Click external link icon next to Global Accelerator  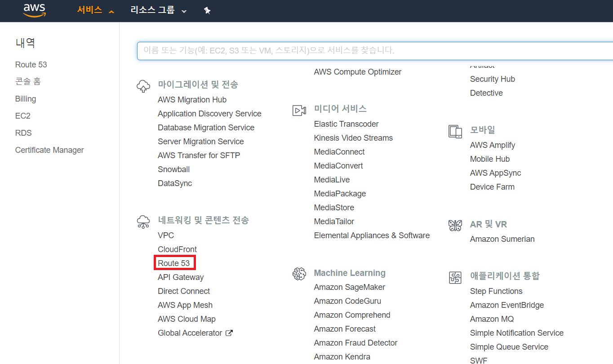pyautogui.click(x=229, y=333)
